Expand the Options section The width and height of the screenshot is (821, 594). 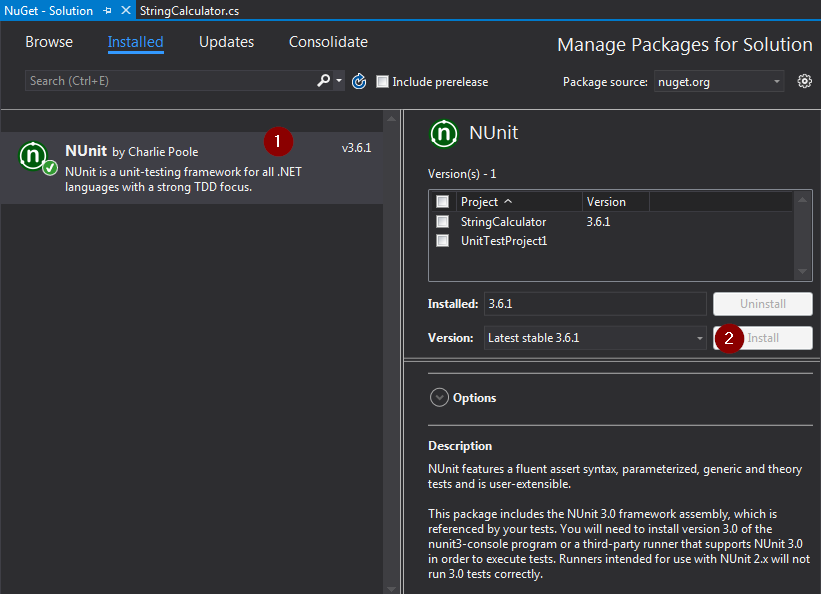(438, 397)
